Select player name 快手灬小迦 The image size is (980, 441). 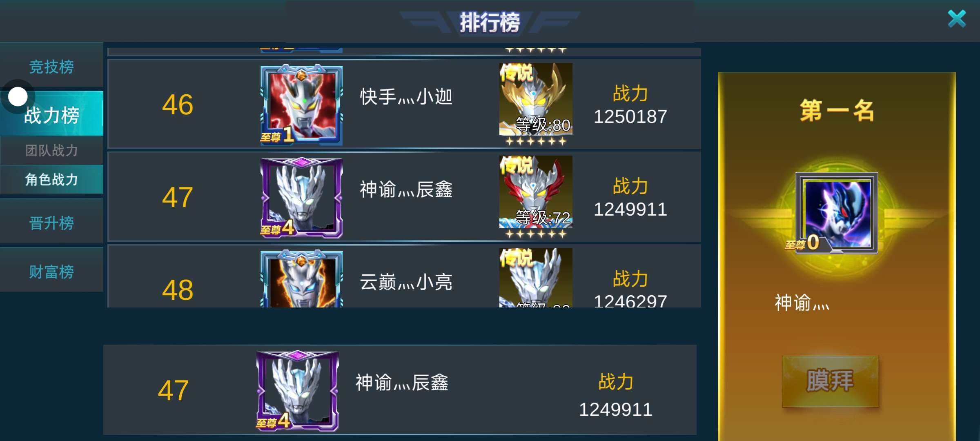[x=406, y=97]
